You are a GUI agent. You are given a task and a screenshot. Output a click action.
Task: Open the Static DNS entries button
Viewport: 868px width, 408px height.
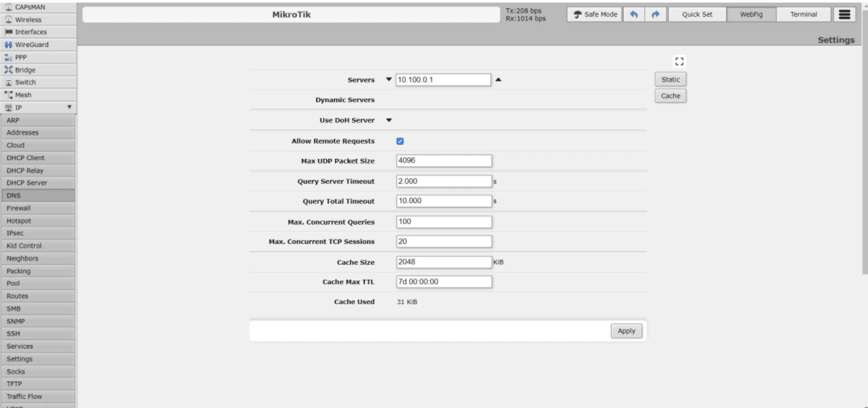coord(670,80)
